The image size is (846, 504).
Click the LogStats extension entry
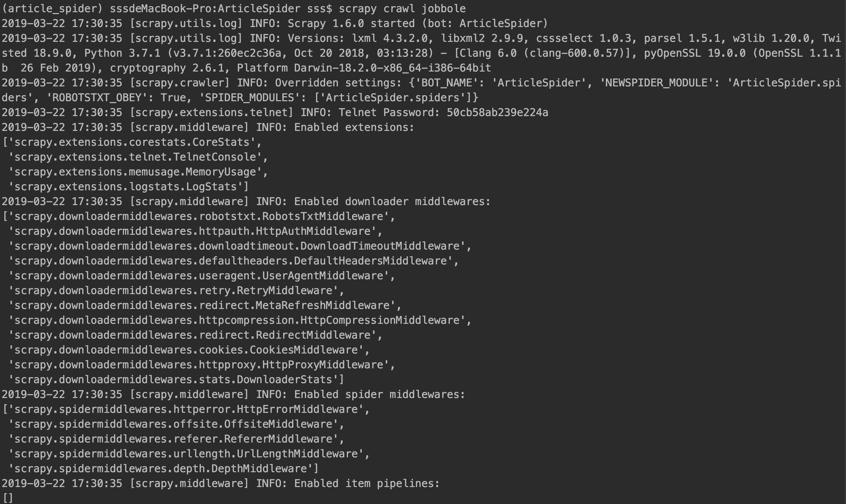(129, 187)
